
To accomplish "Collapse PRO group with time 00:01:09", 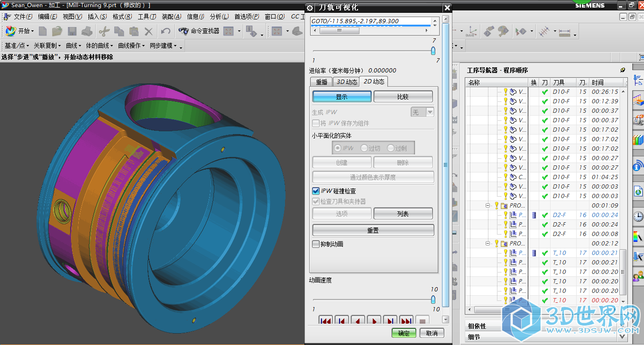I will pos(488,206).
